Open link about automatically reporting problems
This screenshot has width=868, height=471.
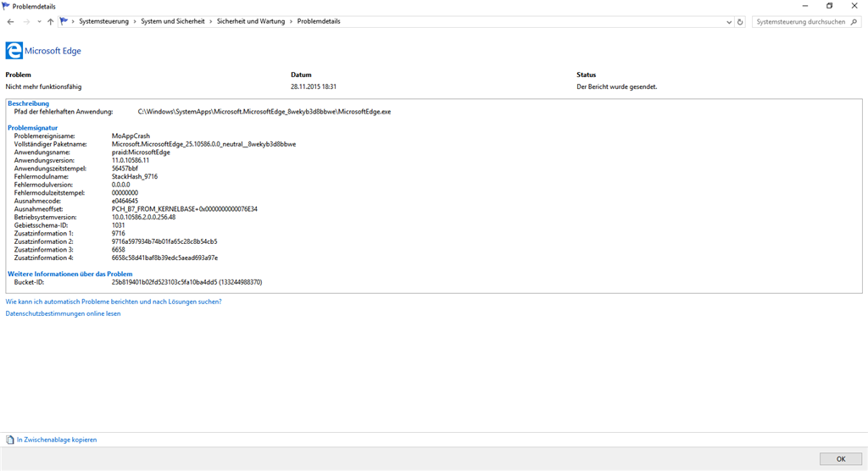click(114, 302)
